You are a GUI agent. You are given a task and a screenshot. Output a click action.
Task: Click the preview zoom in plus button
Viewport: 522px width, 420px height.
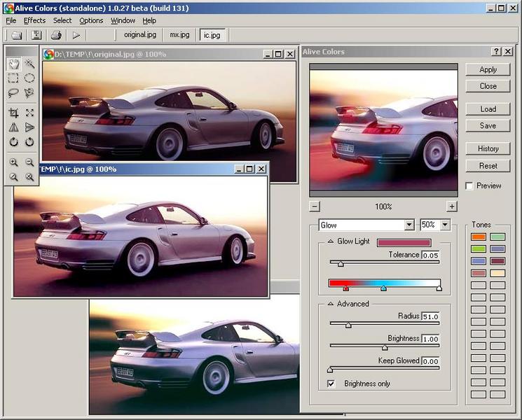[x=452, y=206]
